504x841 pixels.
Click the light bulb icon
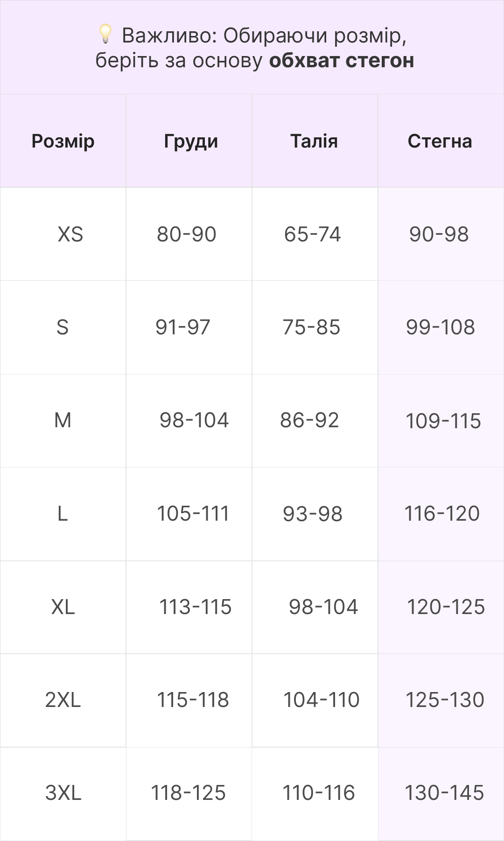105,34
